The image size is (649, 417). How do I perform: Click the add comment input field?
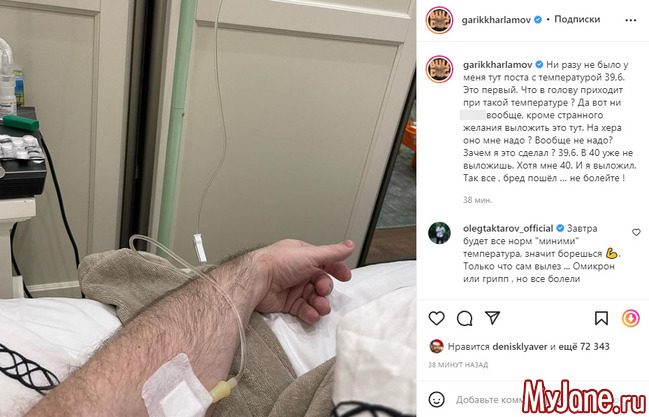pos(488,400)
